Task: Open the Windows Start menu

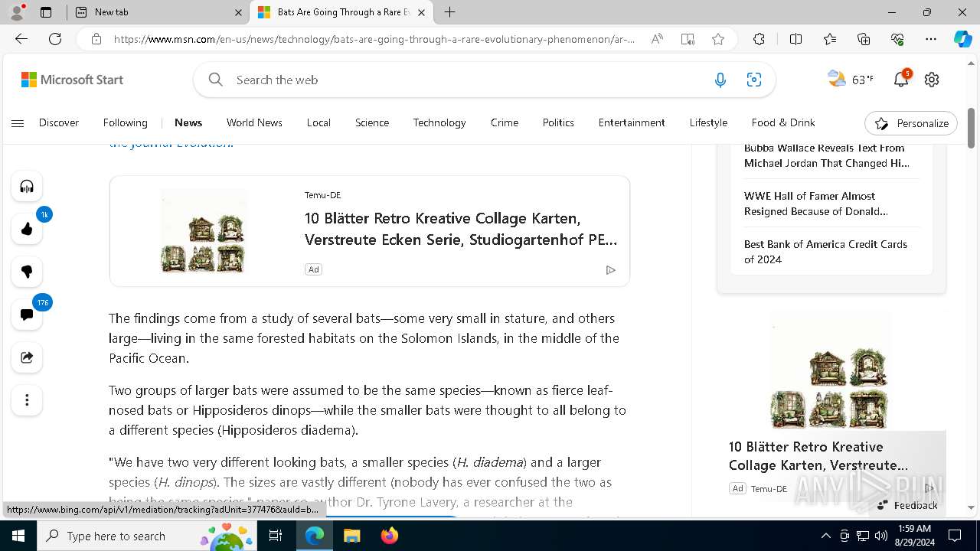Action: tap(18, 536)
